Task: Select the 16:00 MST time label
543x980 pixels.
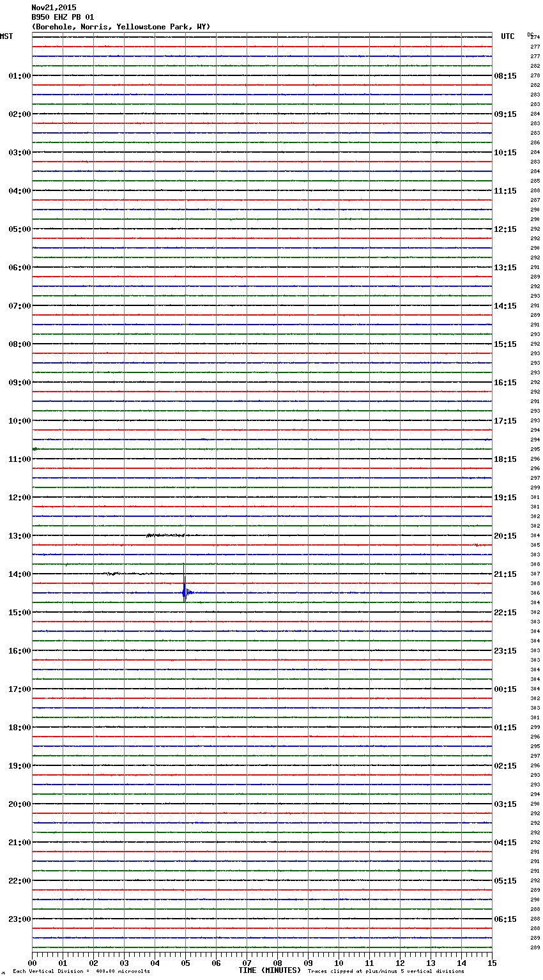Action: click(x=20, y=651)
